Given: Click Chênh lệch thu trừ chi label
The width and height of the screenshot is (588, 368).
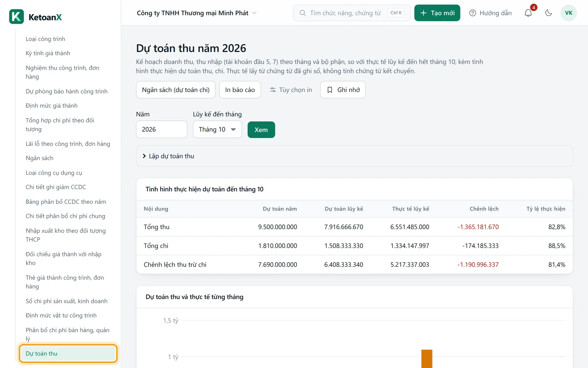Looking at the screenshot, I should (175, 265).
